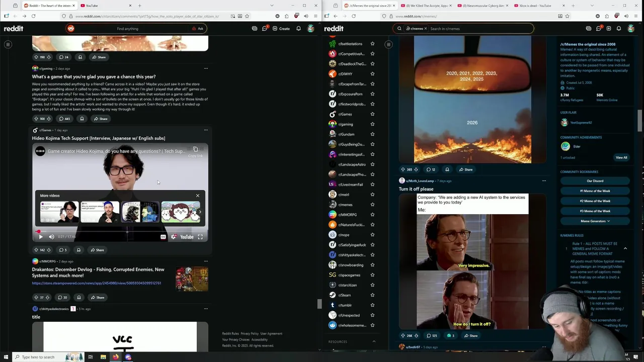Seek on the Kojima video progress bar
Screen dimensions: 644x362
(120, 231)
